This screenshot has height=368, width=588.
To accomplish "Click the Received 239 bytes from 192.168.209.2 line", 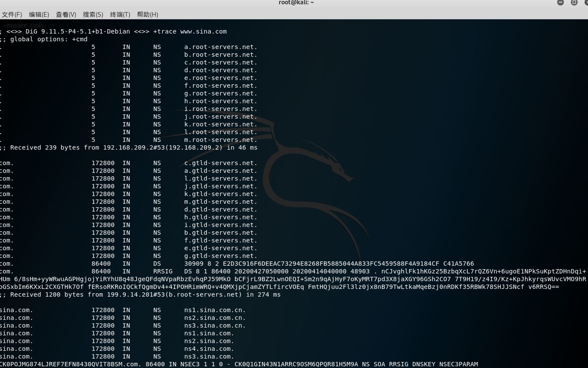I will coord(129,147).
